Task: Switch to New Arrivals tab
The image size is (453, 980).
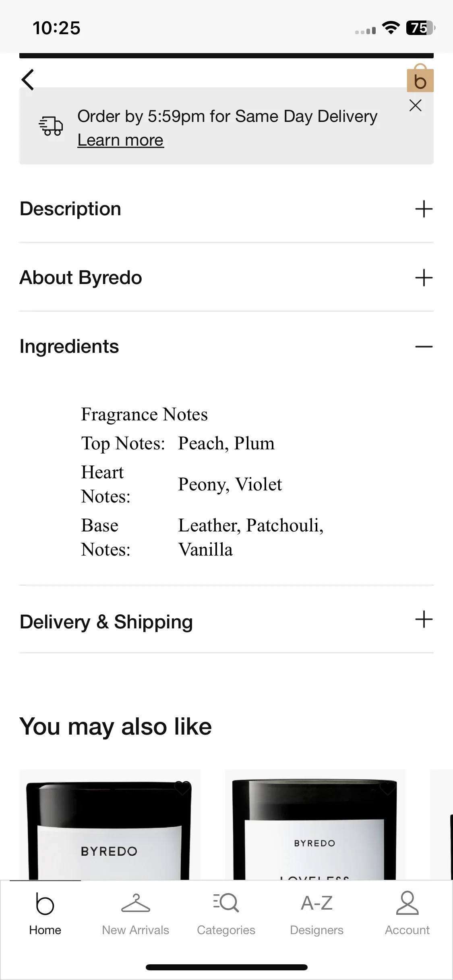Action: tap(136, 914)
